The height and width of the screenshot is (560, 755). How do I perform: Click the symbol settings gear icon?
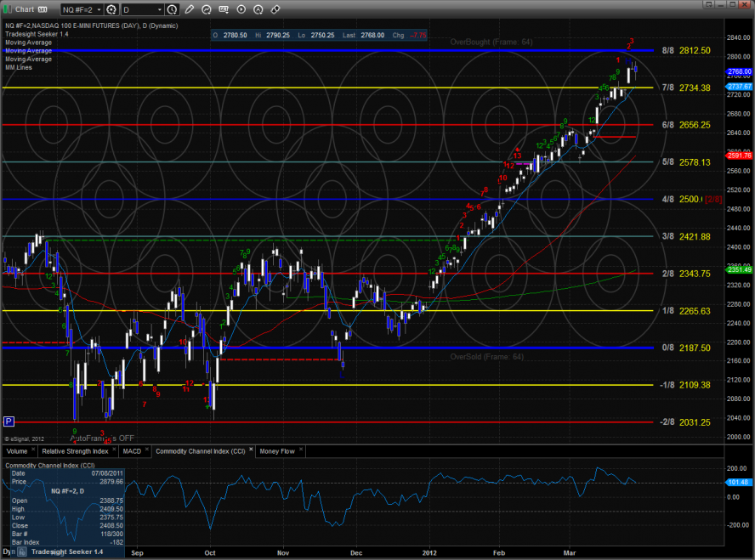point(111,9)
